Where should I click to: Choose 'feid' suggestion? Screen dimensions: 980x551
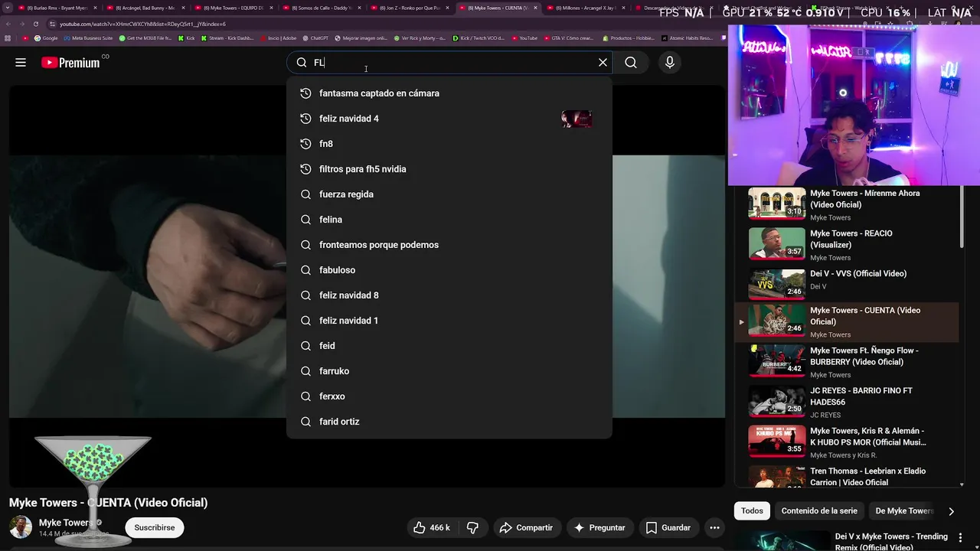click(449, 346)
